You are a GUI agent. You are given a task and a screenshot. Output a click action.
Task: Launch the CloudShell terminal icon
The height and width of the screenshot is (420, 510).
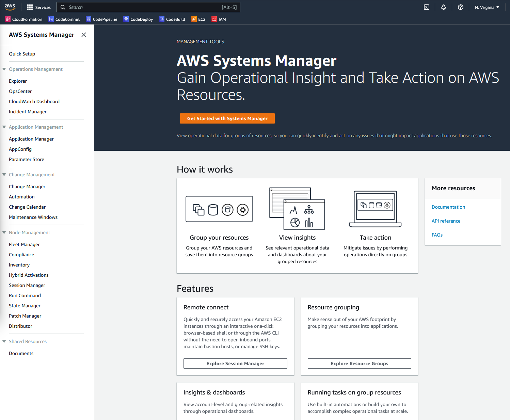click(x=427, y=7)
